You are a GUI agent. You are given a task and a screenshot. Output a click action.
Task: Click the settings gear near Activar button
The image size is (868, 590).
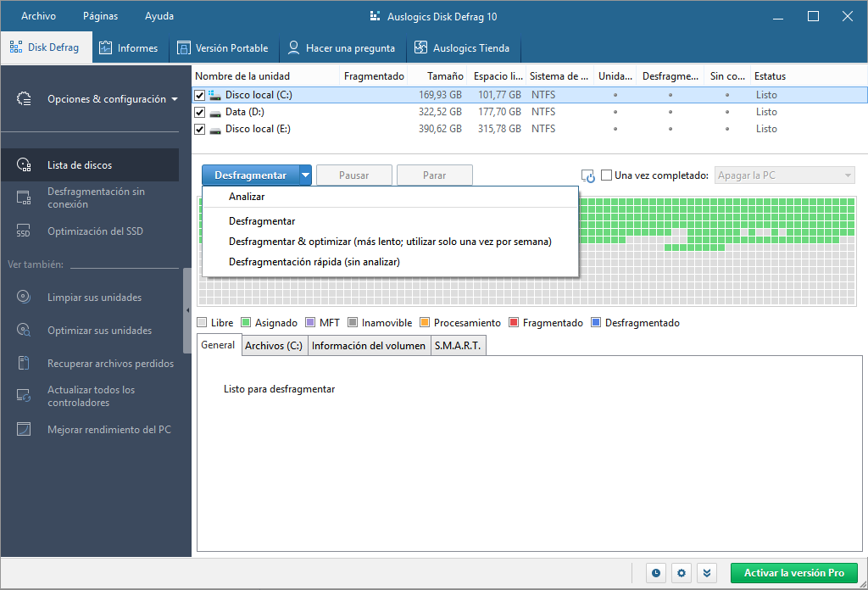click(681, 573)
